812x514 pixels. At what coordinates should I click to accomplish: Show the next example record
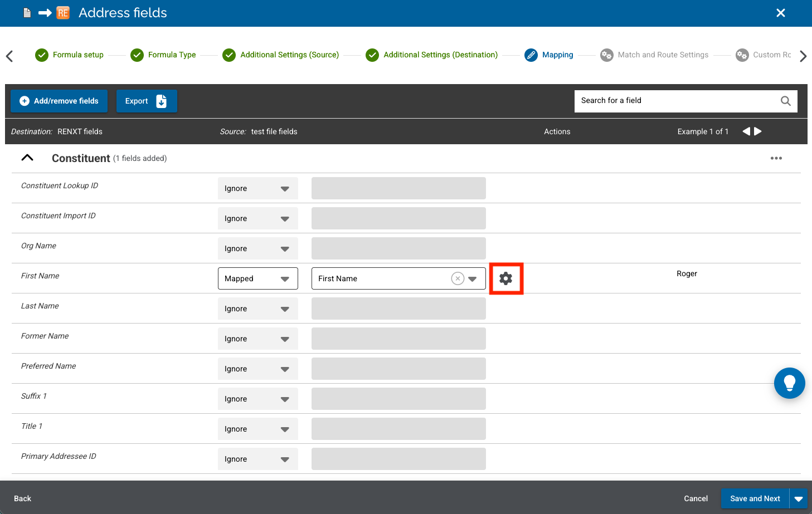coord(758,131)
